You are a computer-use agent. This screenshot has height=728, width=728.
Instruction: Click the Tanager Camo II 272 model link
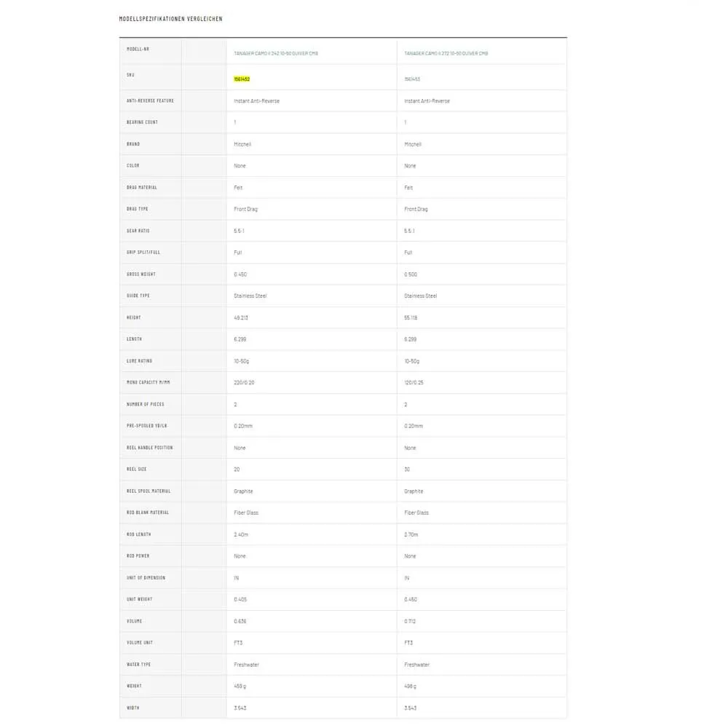pos(446,54)
